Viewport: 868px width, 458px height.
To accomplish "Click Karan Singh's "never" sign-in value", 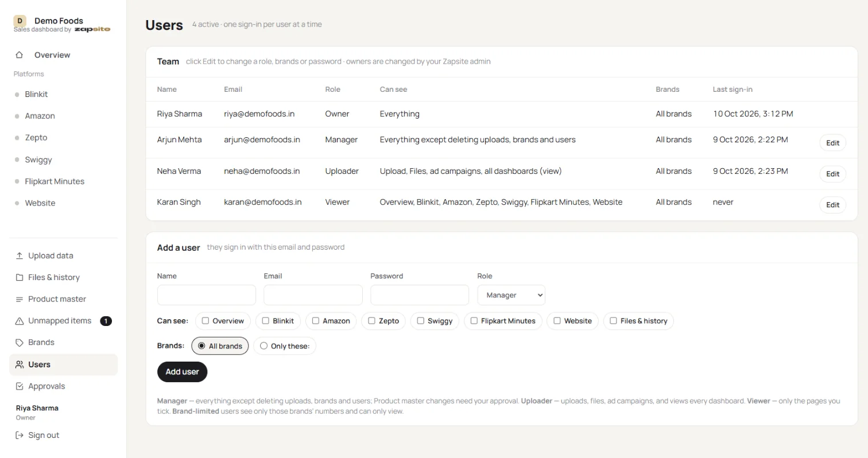I will click(723, 202).
